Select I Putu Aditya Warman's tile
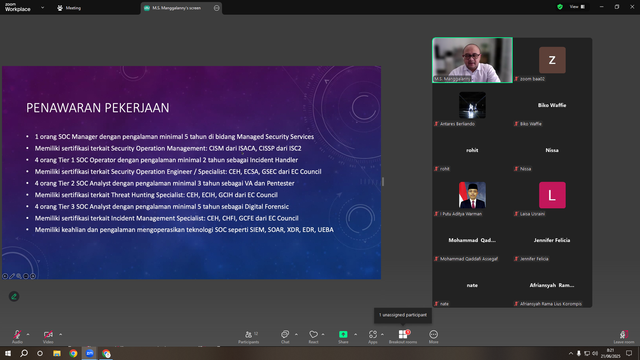Viewport: 640px width, 360px height. pyautogui.click(x=472, y=195)
